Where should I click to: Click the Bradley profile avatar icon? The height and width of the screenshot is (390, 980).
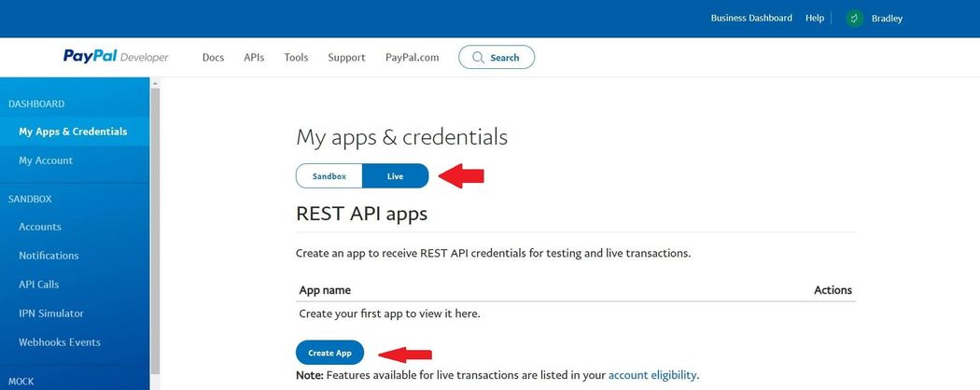pyautogui.click(x=854, y=18)
